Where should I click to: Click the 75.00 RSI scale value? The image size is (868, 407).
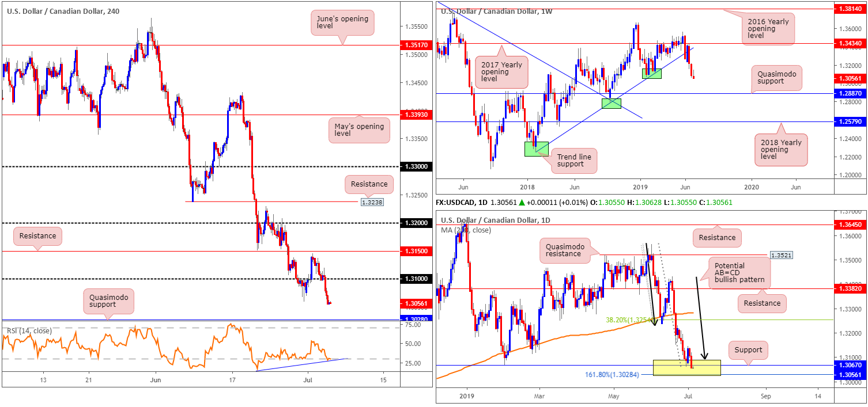click(413, 325)
